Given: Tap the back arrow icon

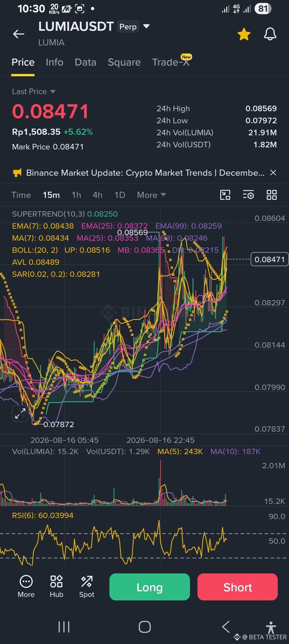Looking at the screenshot, I should coord(19,34).
